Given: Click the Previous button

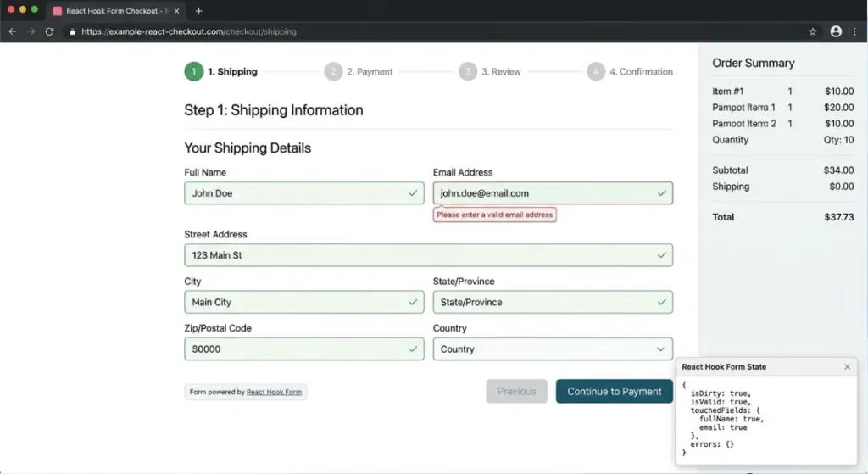Looking at the screenshot, I should point(516,392).
